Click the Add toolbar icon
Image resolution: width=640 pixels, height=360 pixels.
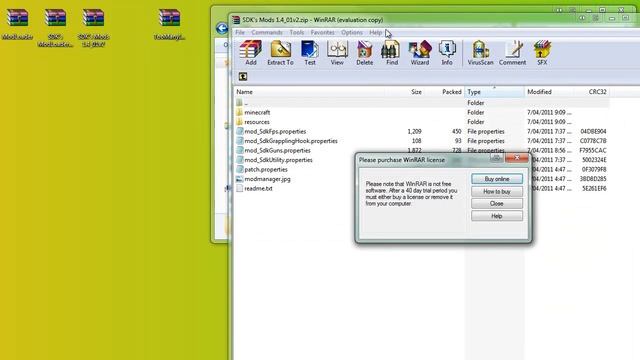250,53
